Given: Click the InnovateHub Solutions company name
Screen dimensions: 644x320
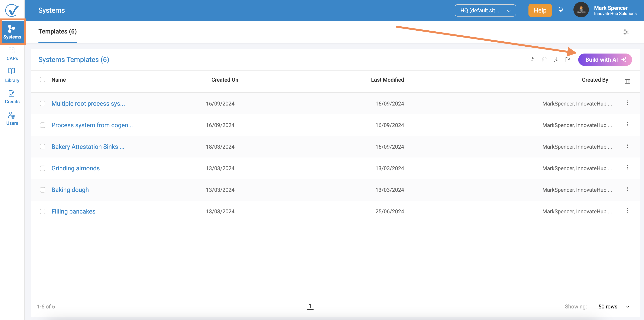Looking at the screenshot, I should pyautogui.click(x=615, y=14).
